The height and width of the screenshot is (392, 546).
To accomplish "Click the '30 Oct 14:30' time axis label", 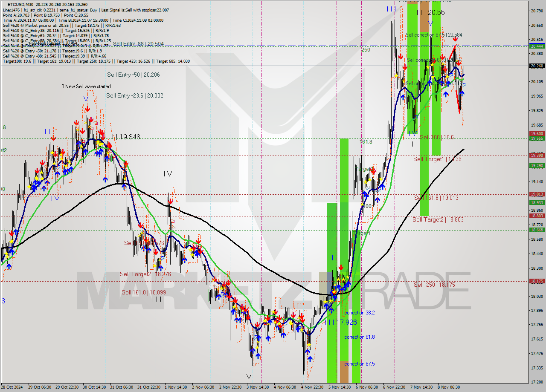I will coord(94,387).
